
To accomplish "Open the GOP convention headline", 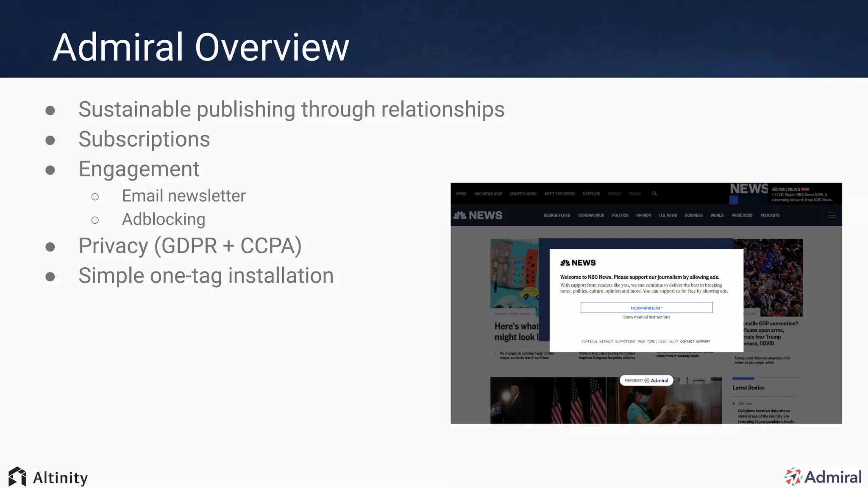I will pos(771,333).
